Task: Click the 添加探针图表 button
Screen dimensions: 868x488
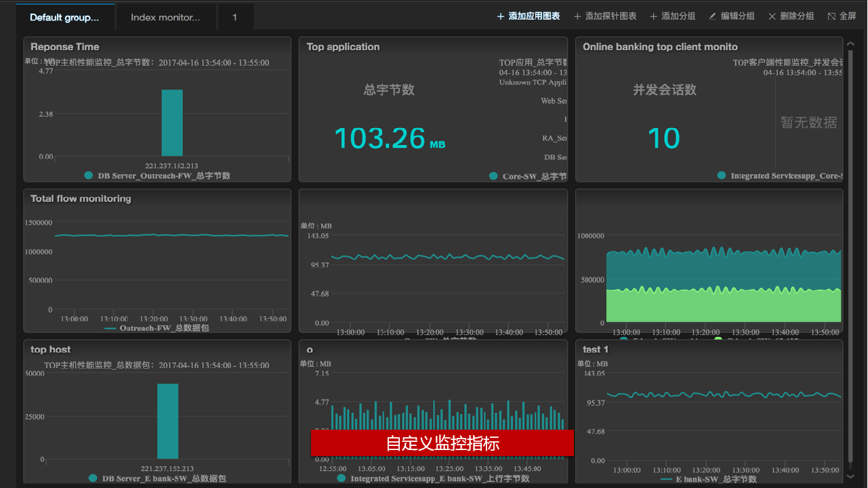Action: coord(605,16)
